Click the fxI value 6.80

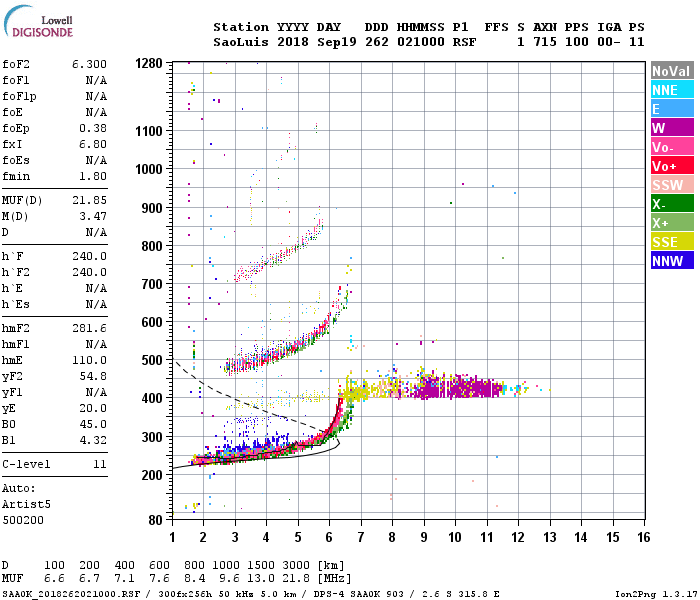coord(93,144)
